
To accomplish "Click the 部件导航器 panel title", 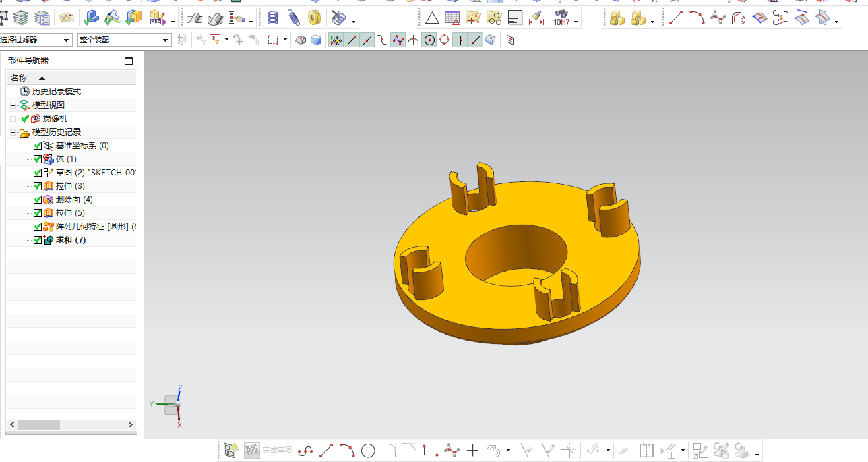I will 28,61.
